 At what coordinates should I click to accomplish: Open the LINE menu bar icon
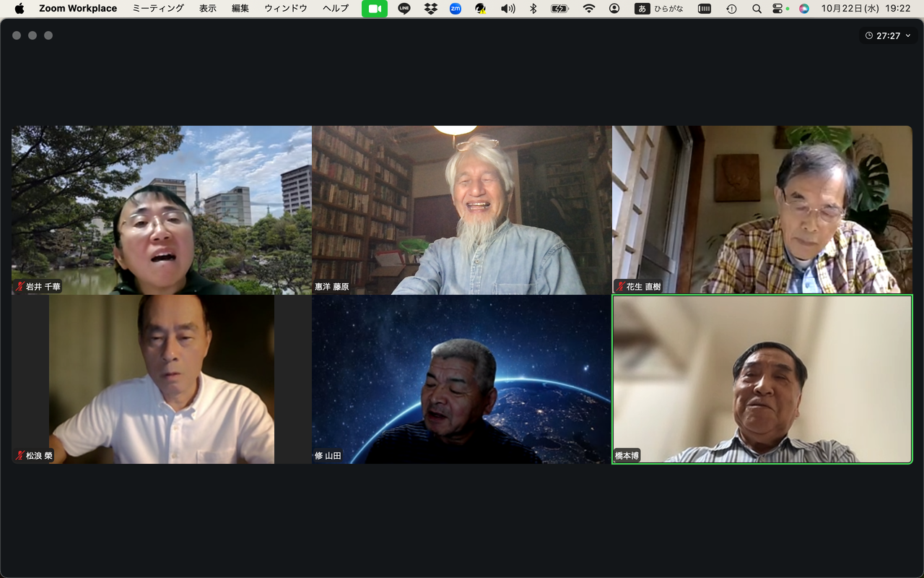coord(404,9)
